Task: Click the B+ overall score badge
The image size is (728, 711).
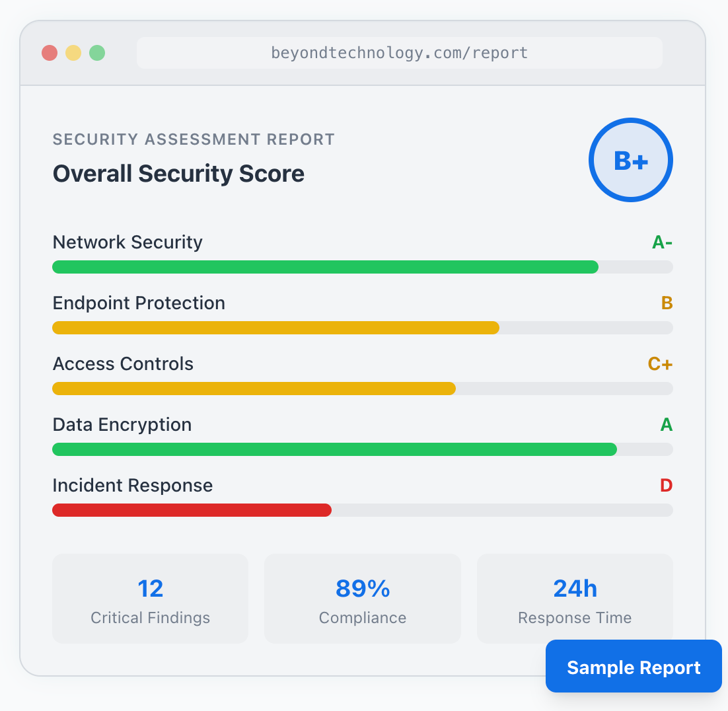Action: click(630, 160)
